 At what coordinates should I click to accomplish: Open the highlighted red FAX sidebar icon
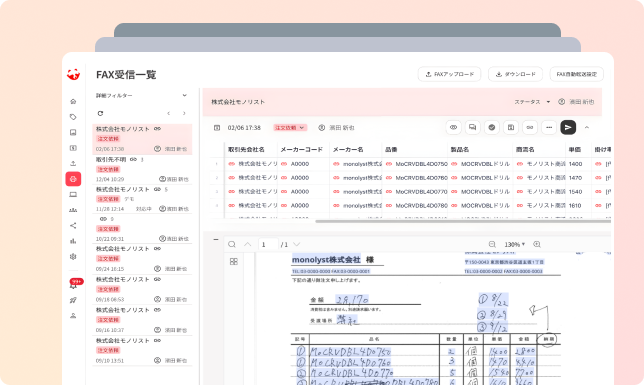pyautogui.click(x=73, y=179)
